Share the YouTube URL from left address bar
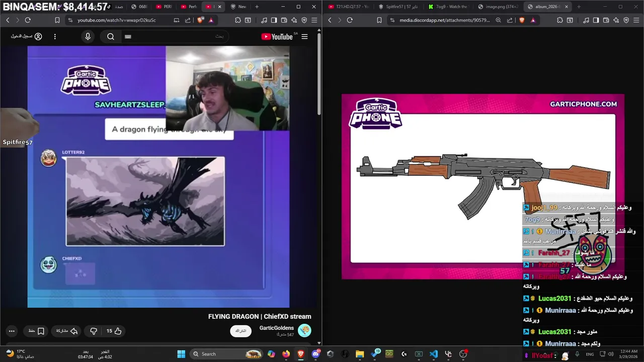The width and height of the screenshot is (644, 362). pyautogui.click(x=188, y=20)
